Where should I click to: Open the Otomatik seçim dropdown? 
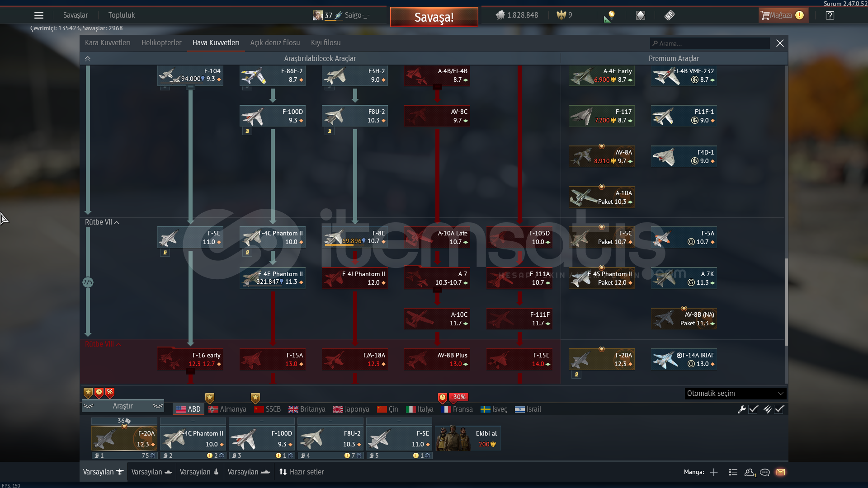point(736,394)
